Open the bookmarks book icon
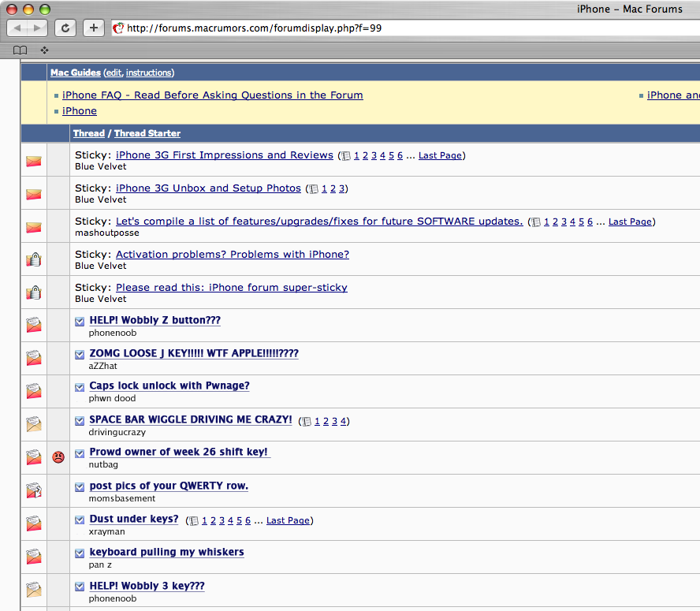Screen dimensions: 700x611 [20, 50]
